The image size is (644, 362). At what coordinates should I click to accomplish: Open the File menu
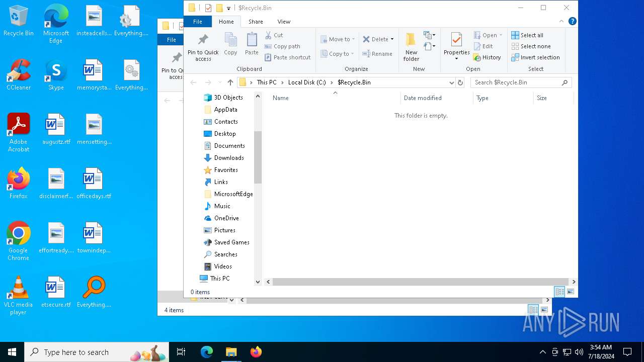[198, 22]
